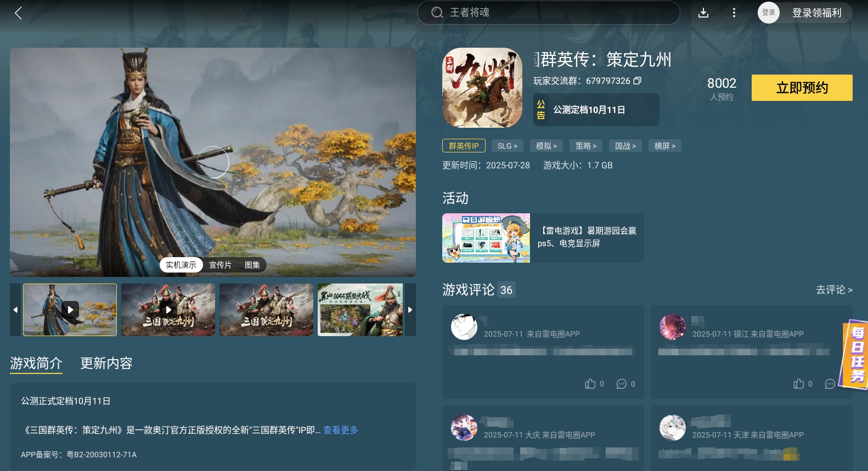Open the SLG category tag
Screen dimensions: 868x471
[508, 146]
